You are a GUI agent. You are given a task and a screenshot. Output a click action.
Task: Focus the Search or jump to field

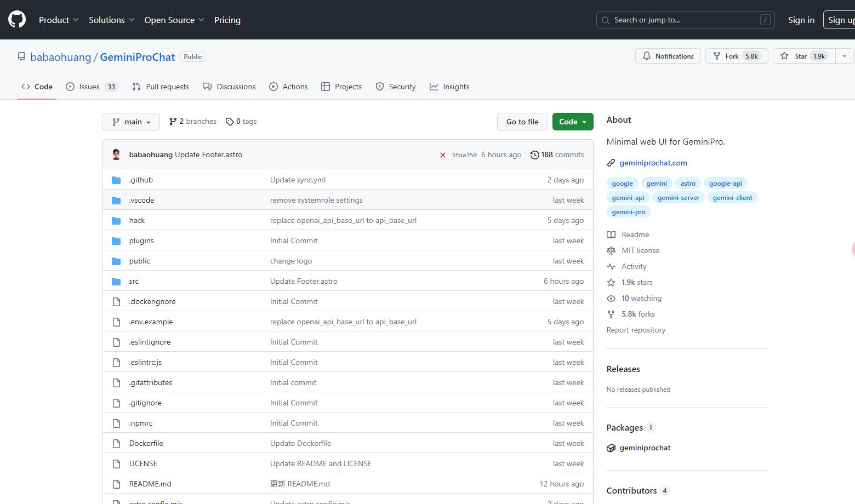[685, 20]
